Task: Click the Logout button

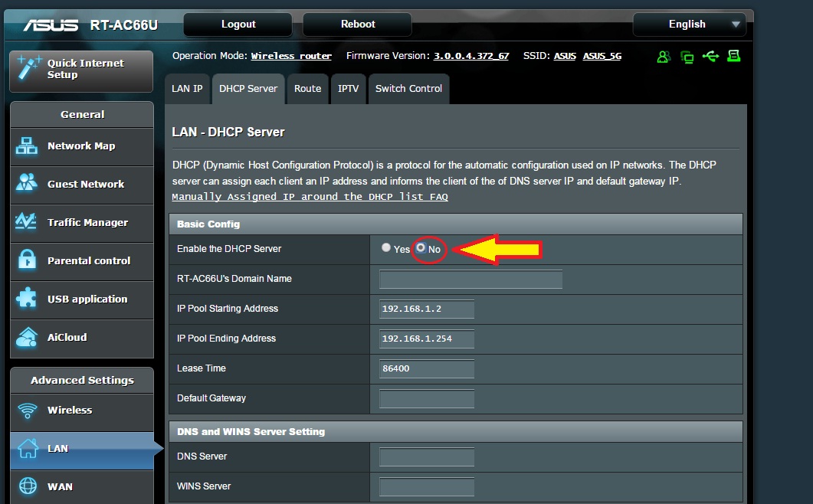Action: (x=238, y=25)
